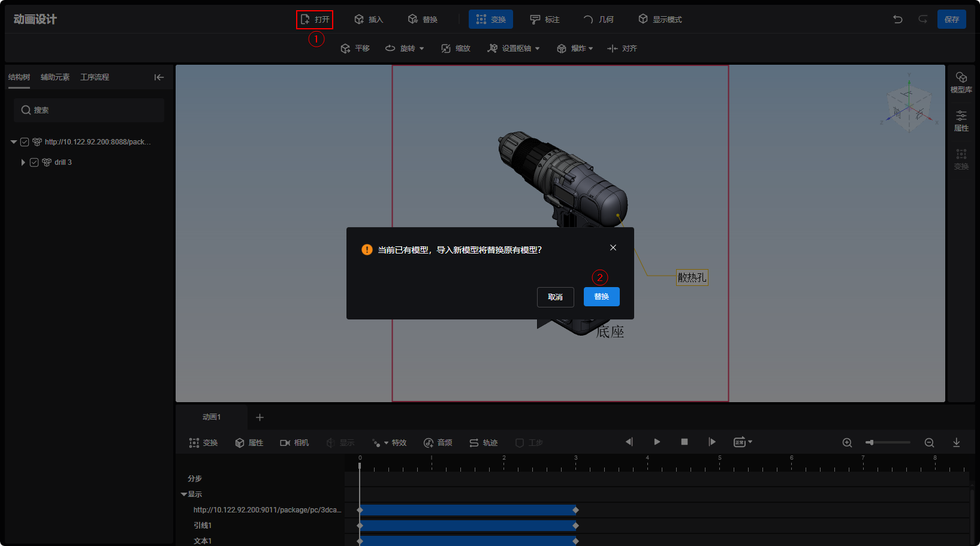980x546 pixels.
Task: Click the undo arrow icon
Action: click(x=897, y=19)
